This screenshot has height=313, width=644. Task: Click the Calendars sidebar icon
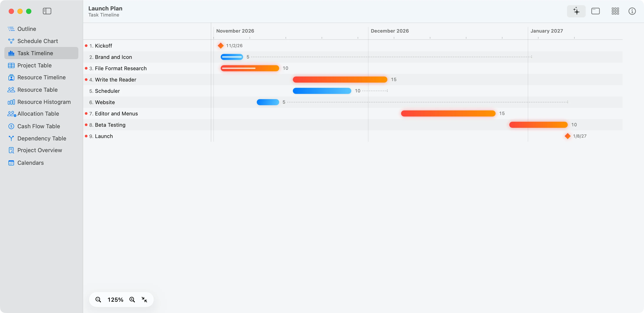point(11,163)
